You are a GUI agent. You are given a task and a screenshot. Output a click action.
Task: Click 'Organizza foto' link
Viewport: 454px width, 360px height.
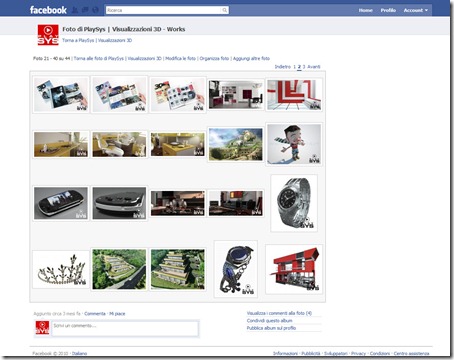pyautogui.click(x=214, y=58)
